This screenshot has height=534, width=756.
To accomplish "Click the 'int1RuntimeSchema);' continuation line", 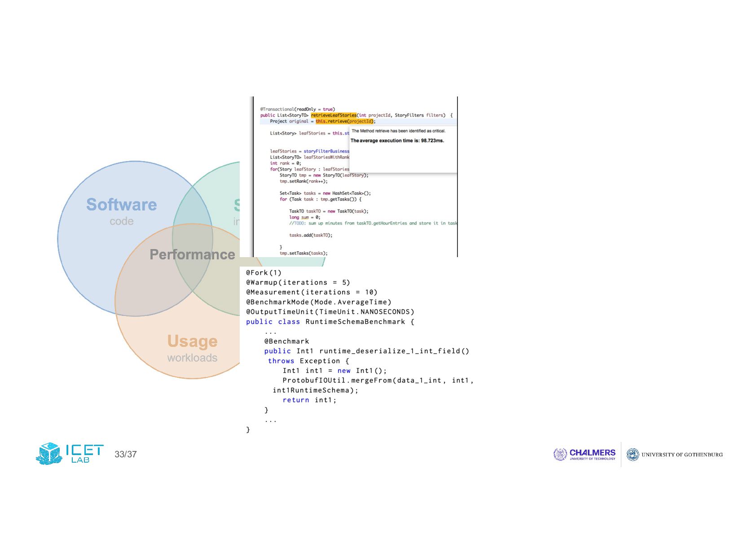I will [x=316, y=390].
